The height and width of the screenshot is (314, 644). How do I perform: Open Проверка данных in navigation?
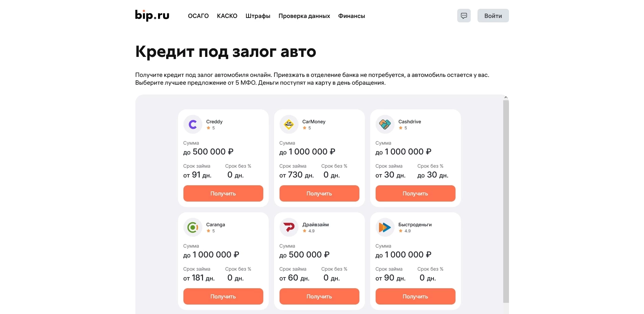[x=304, y=16]
